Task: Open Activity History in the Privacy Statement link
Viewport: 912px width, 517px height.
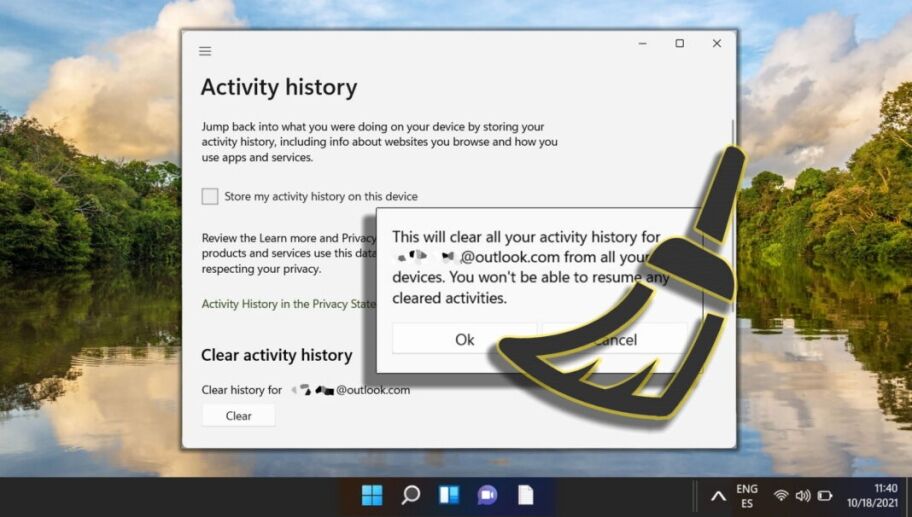Action: tap(288, 304)
